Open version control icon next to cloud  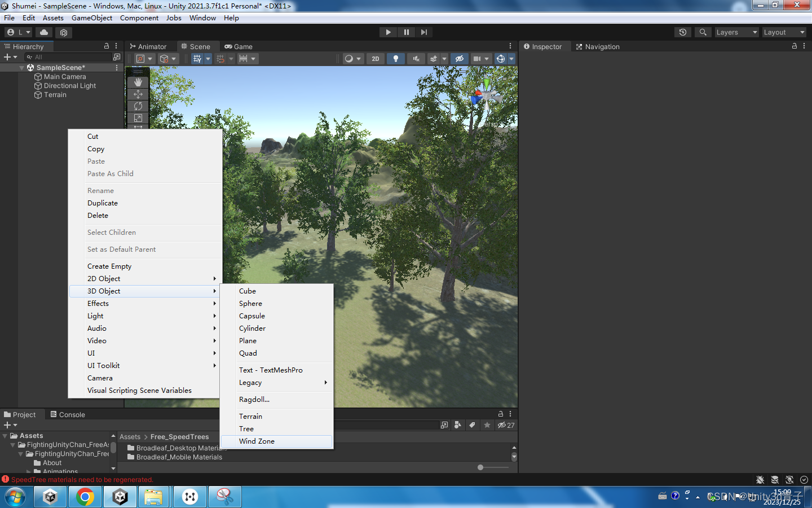click(x=64, y=32)
